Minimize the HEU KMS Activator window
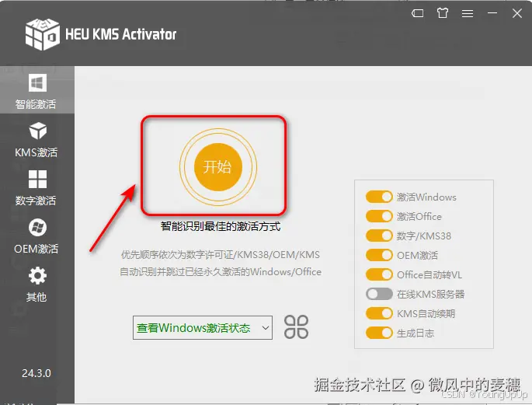Screen dimensions: 532x405 [492, 13]
